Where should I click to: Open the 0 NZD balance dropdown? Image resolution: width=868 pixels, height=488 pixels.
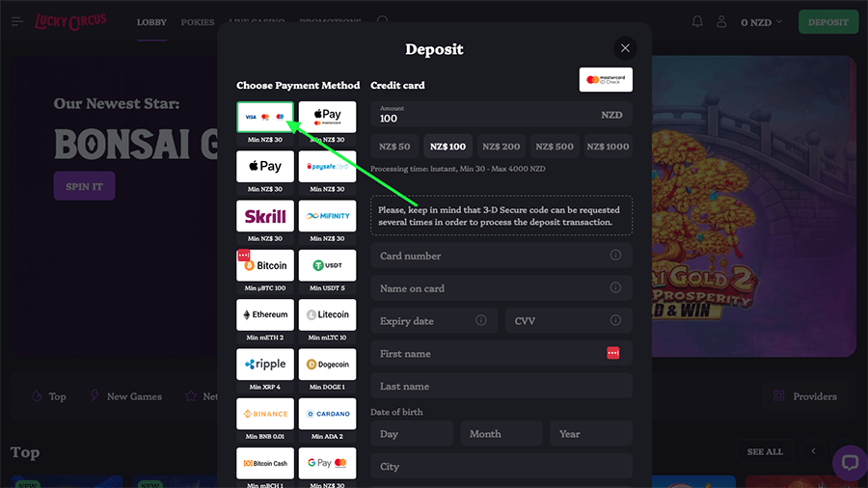point(762,22)
